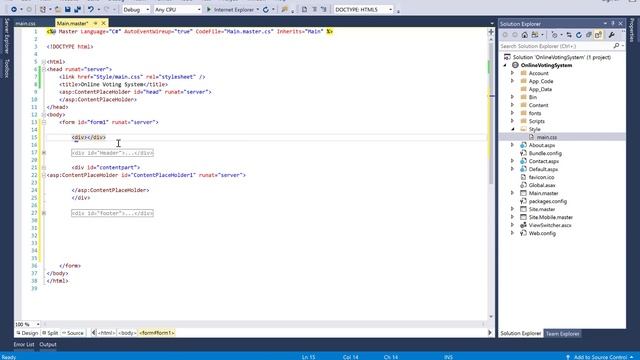Click the Save file toolbar icon
This screenshot has height=360, width=640.
(x=68, y=9)
